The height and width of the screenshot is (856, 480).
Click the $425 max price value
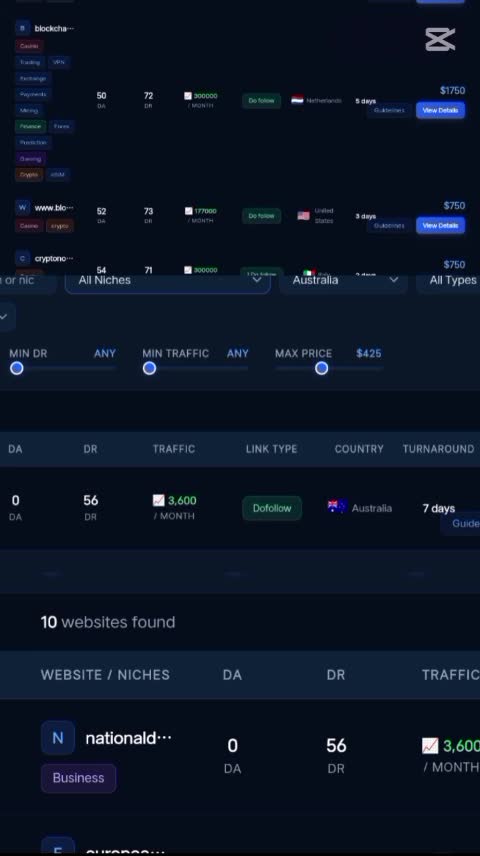click(x=369, y=353)
